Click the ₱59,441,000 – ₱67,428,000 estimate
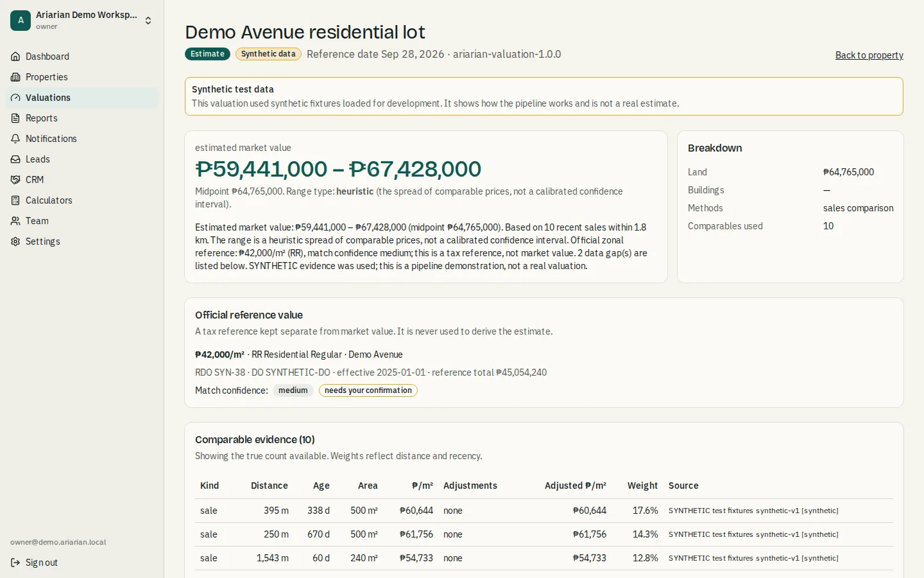The height and width of the screenshot is (578, 924). pos(338,169)
